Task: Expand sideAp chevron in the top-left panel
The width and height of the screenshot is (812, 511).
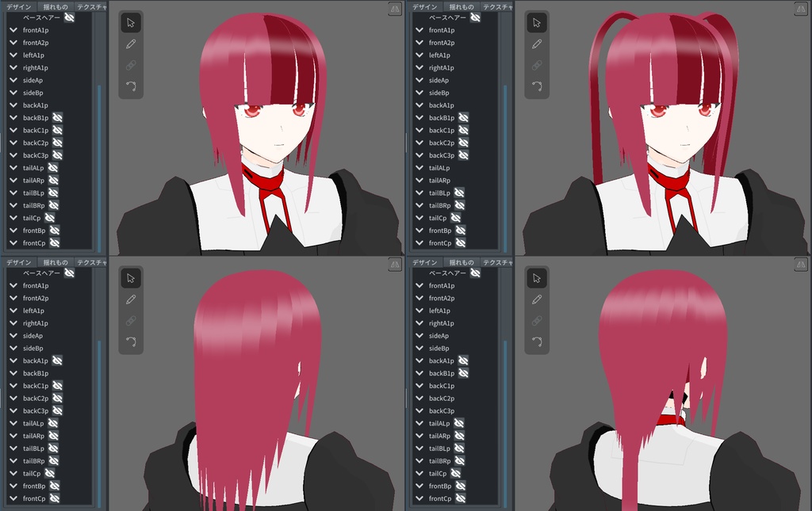Action: (13, 80)
